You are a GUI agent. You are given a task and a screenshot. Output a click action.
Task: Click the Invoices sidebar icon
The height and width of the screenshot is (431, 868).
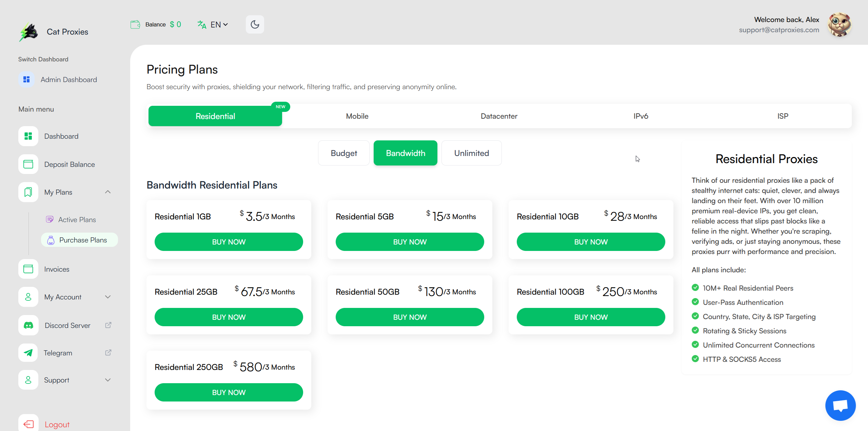point(28,269)
